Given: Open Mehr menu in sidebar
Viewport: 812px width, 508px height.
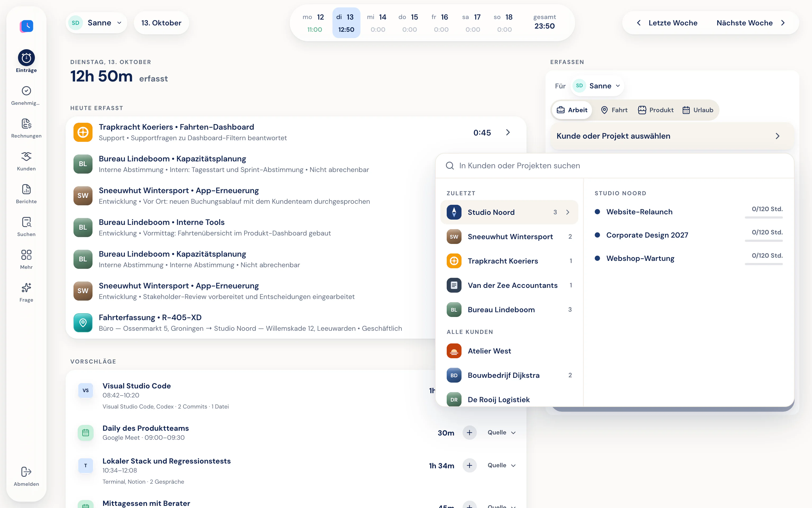Looking at the screenshot, I should 26,259.
